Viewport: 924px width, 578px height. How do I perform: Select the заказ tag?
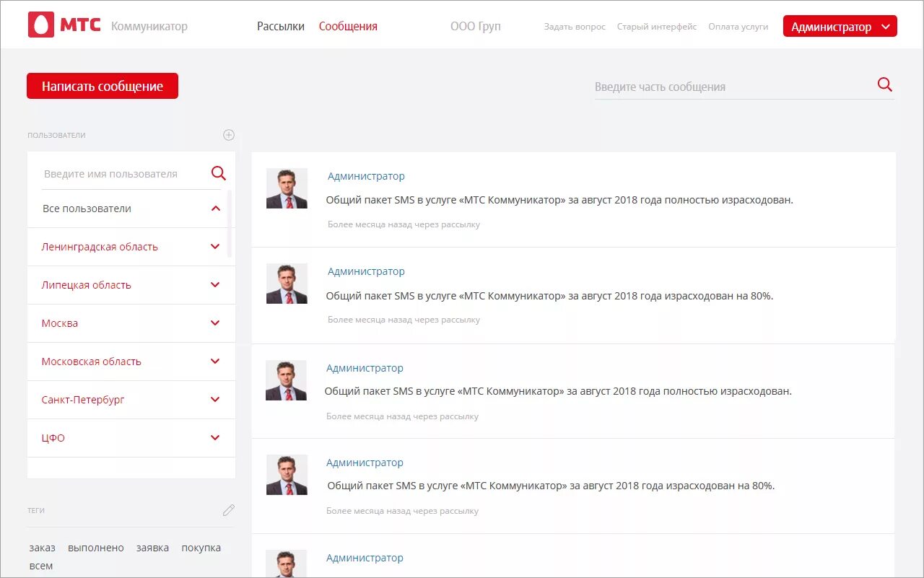pyautogui.click(x=43, y=548)
